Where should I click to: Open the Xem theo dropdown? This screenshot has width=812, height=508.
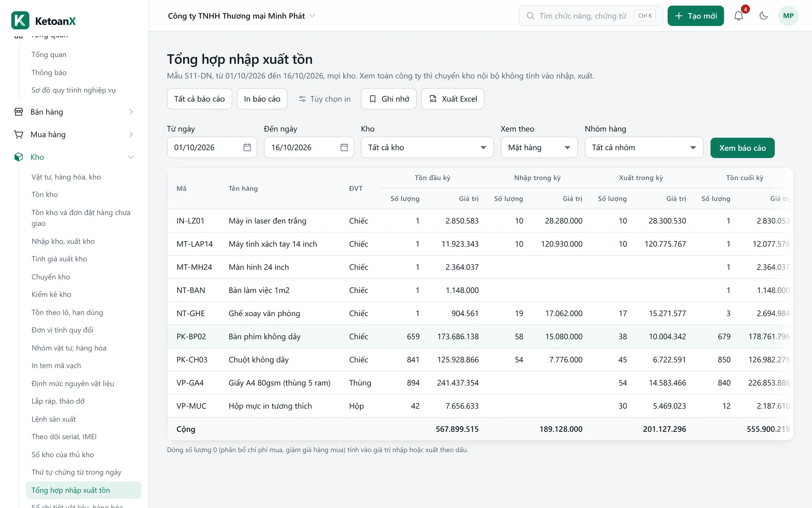pyautogui.click(x=539, y=147)
